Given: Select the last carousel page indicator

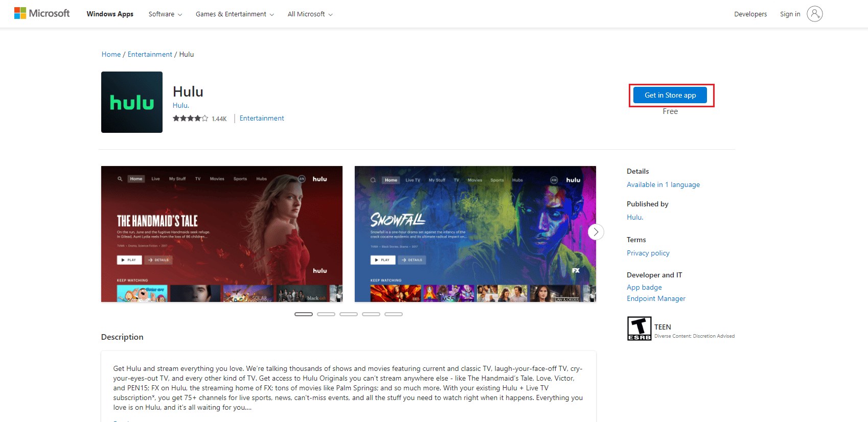Looking at the screenshot, I should [x=394, y=314].
